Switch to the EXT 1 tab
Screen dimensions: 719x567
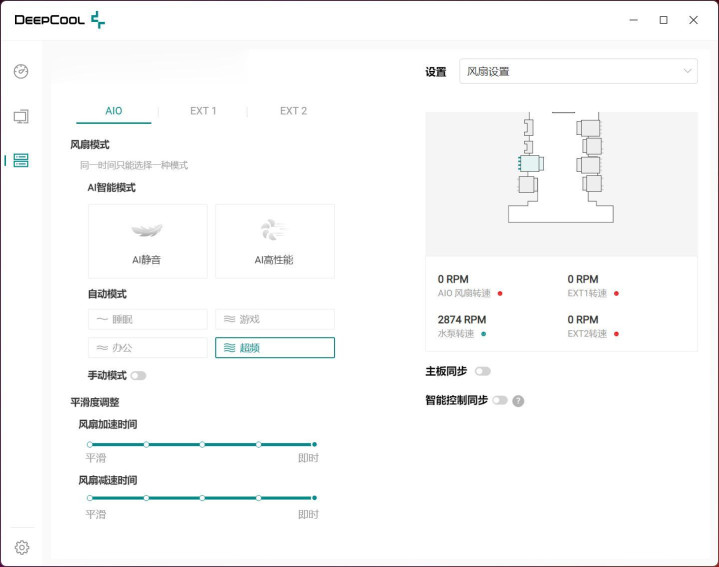coord(203,111)
